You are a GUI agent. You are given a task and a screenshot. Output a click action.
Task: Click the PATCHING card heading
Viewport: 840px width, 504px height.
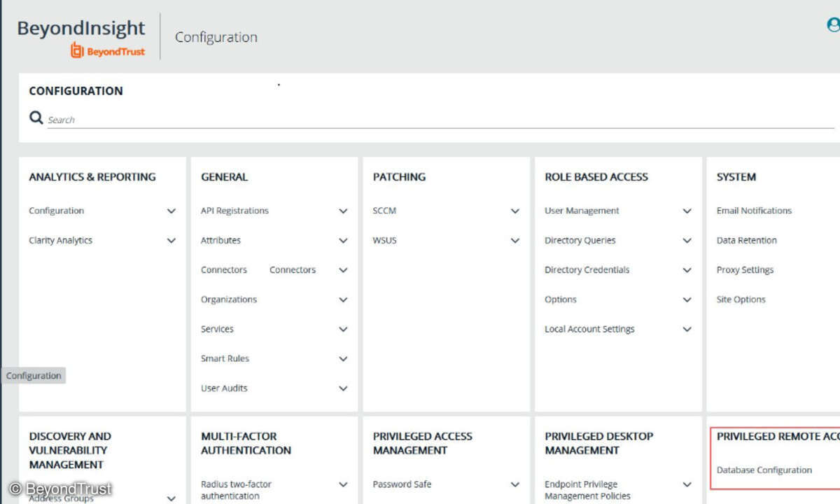tap(399, 177)
